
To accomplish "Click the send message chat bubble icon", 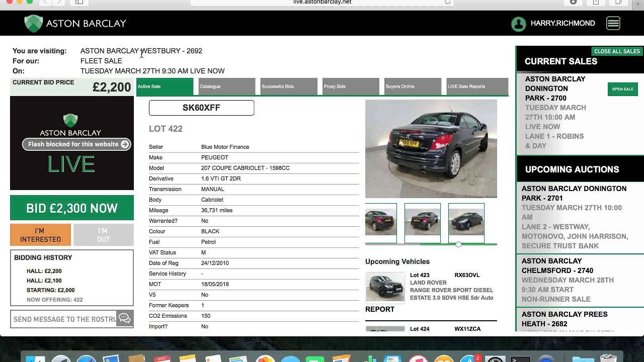I will pos(124,319).
